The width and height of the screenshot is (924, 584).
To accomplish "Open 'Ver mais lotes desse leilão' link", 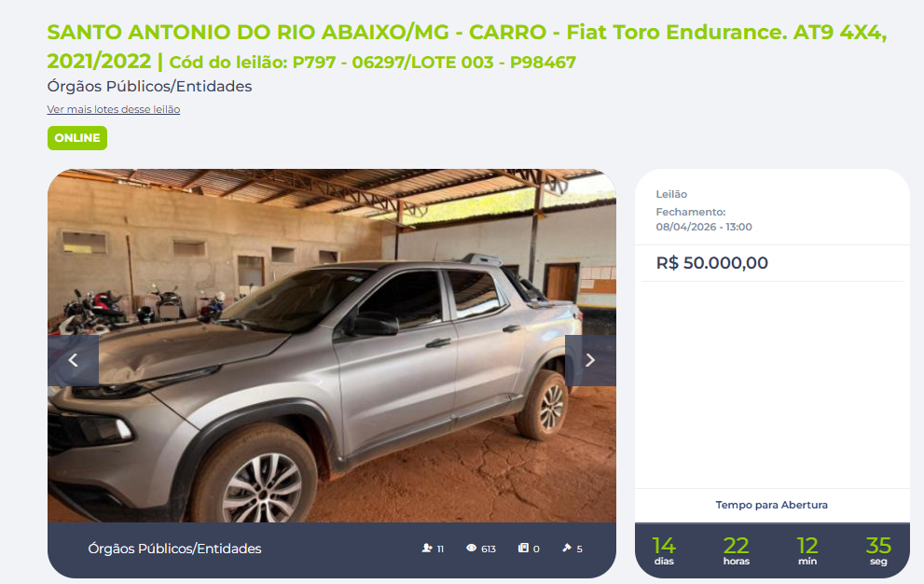I will pyautogui.click(x=114, y=109).
